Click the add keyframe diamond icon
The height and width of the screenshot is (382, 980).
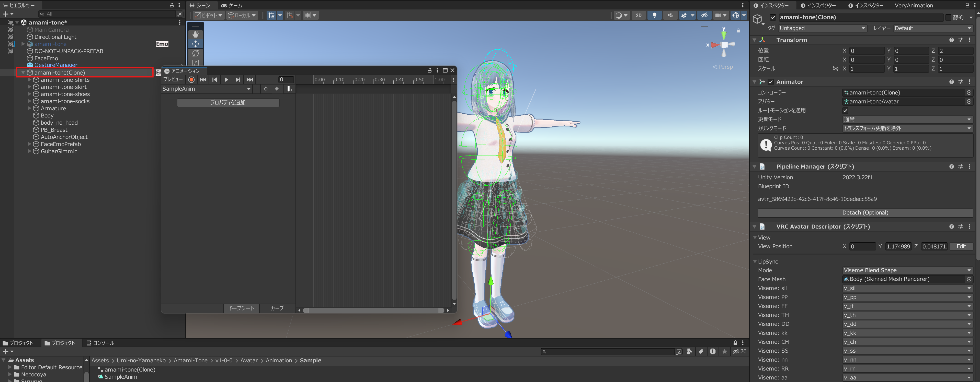(x=277, y=89)
